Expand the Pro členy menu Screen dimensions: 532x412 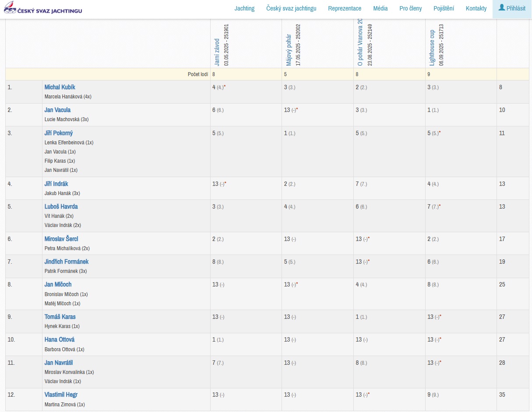pyautogui.click(x=410, y=8)
